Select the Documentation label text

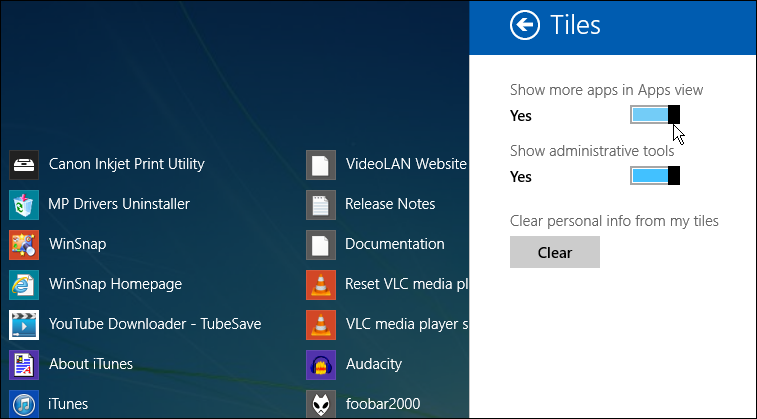coord(395,244)
